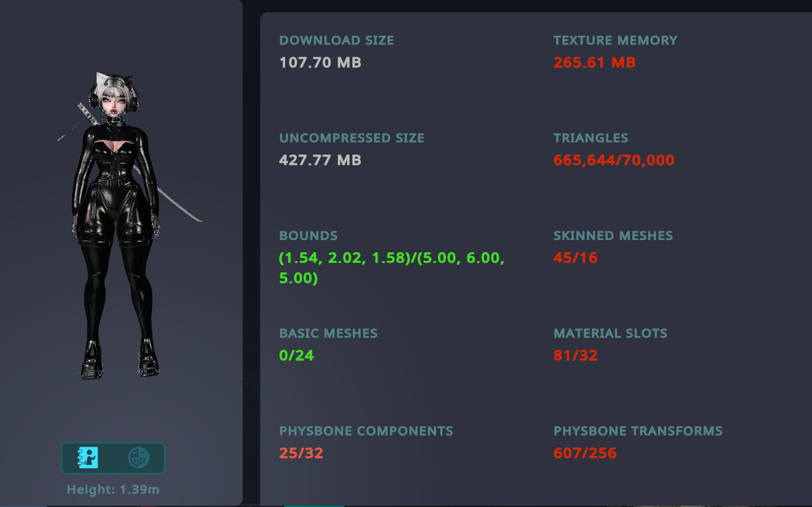Select the avatar profile book icon
812x507 pixels.
pyautogui.click(x=88, y=458)
